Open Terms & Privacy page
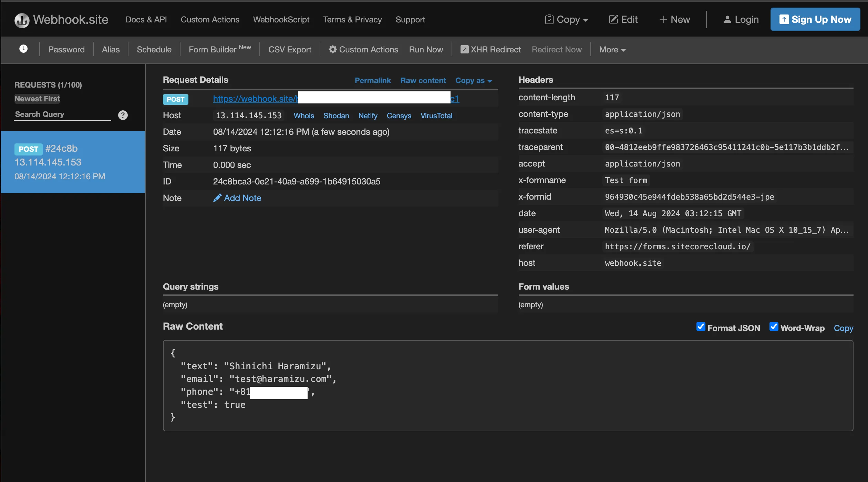868x482 pixels. coord(352,20)
